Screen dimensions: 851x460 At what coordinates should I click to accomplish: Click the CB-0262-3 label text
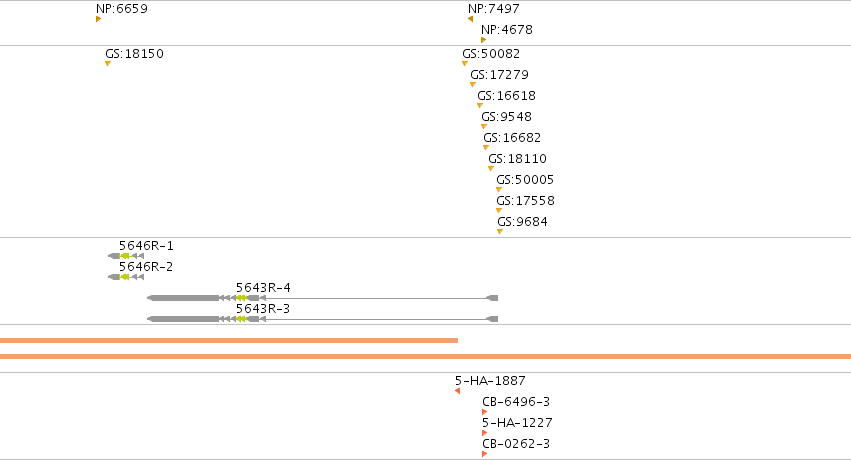(x=516, y=444)
